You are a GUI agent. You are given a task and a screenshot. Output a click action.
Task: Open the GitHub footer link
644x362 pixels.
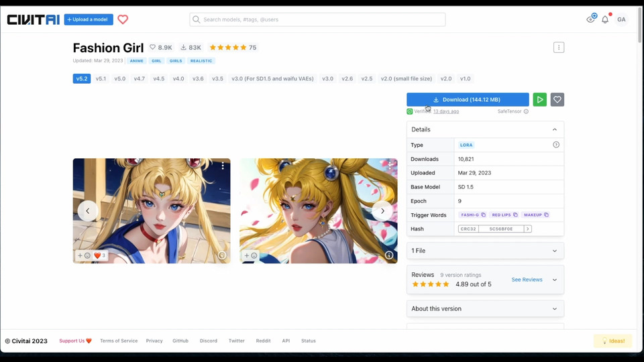[180, 341]
